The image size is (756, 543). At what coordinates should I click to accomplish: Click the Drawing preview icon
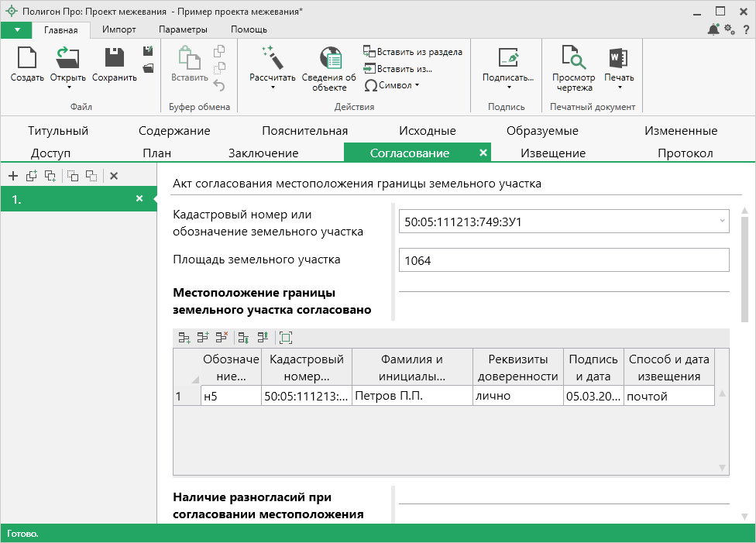pos(573,59)
